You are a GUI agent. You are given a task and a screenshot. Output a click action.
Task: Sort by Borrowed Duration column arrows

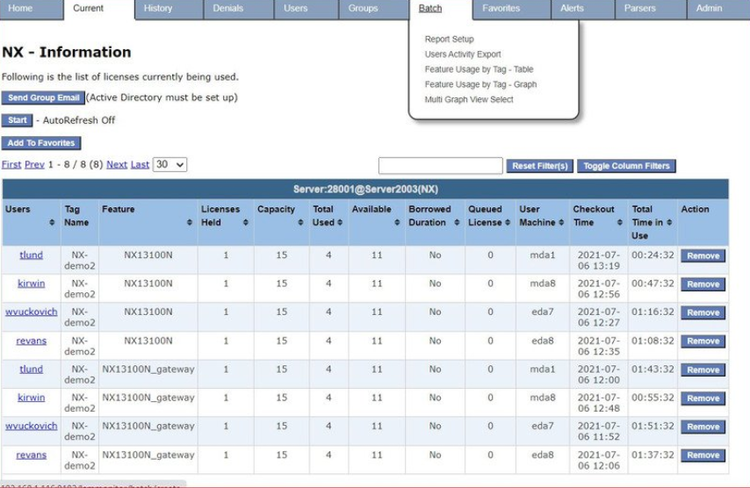point(456,222)
